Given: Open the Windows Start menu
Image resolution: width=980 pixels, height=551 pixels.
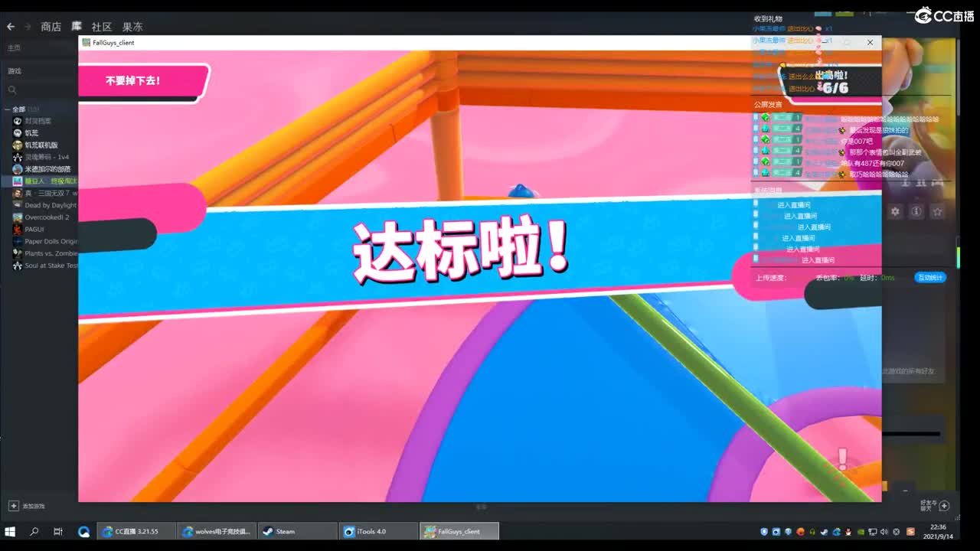Looking at the screenshot, I should (9, 530).
